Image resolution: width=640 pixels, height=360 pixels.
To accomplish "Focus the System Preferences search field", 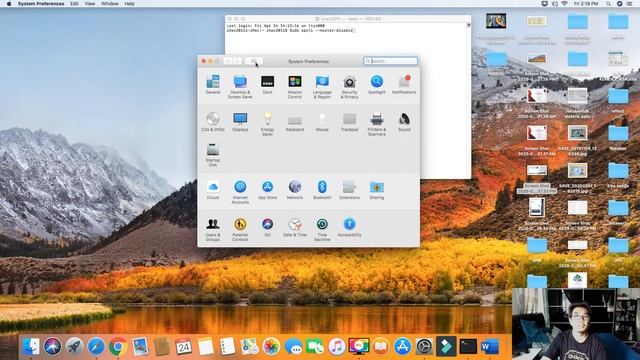I will 390,61.
